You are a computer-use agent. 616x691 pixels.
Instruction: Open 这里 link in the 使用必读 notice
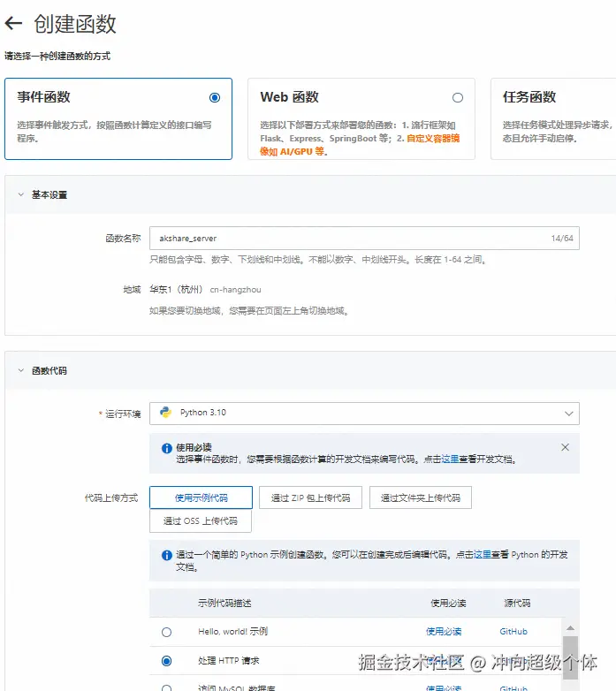pyautogui.click(x=450, y=459)
